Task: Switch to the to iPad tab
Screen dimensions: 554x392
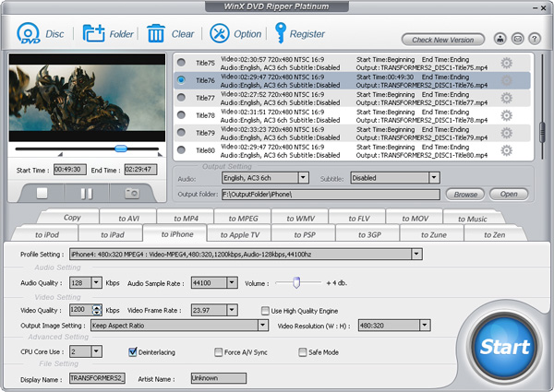Action: pyautogui.click(x=113, y=234)
